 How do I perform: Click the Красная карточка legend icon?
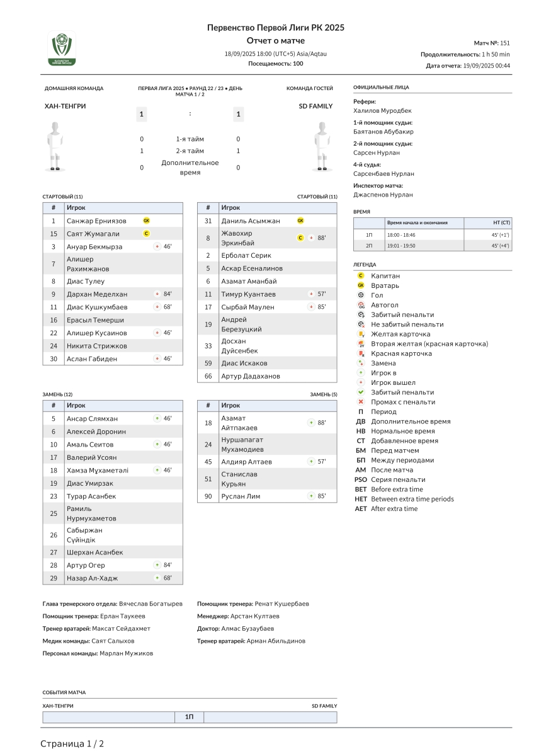point(361,353)
